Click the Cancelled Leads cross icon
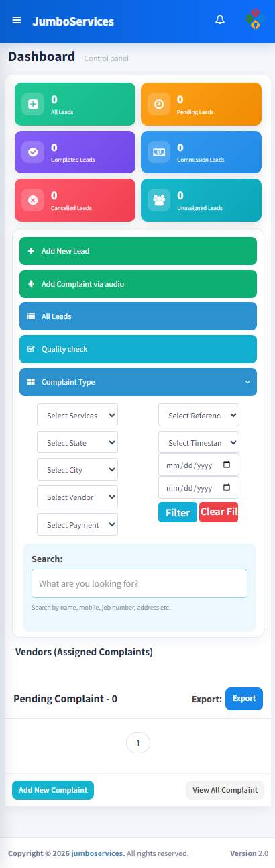This screenshot has width=275, height=868. [x=33, y=200]
